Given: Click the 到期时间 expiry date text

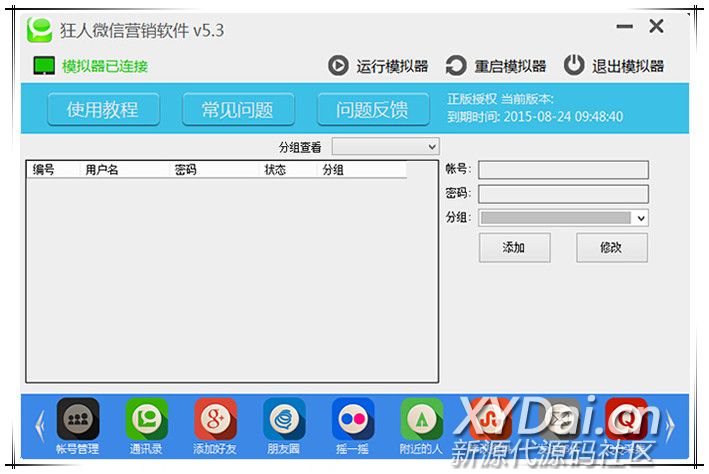Looking at the screenshot, I should point(535,117).
